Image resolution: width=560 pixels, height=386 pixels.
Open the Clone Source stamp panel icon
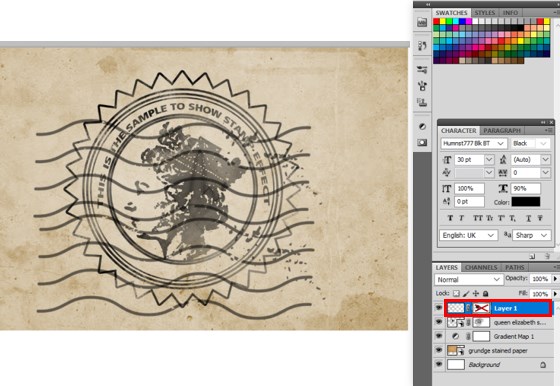[422, 102]
